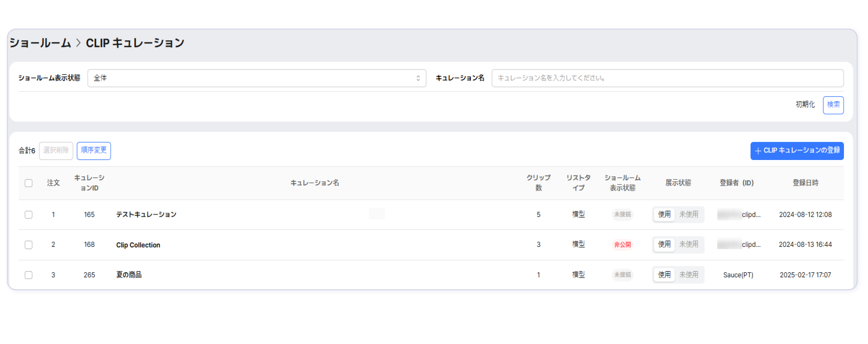Check the row for Clip Collection
Screen dimensions: 868x344
[29, 245]
